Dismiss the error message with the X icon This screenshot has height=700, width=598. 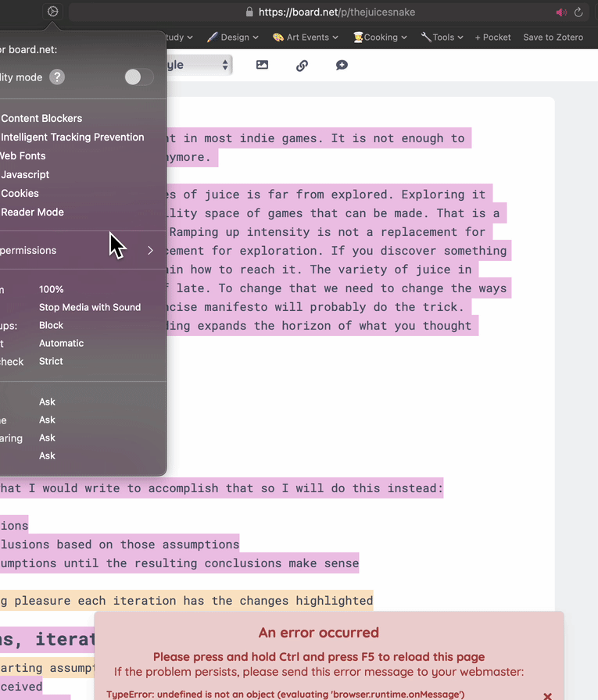coord(547,695)
